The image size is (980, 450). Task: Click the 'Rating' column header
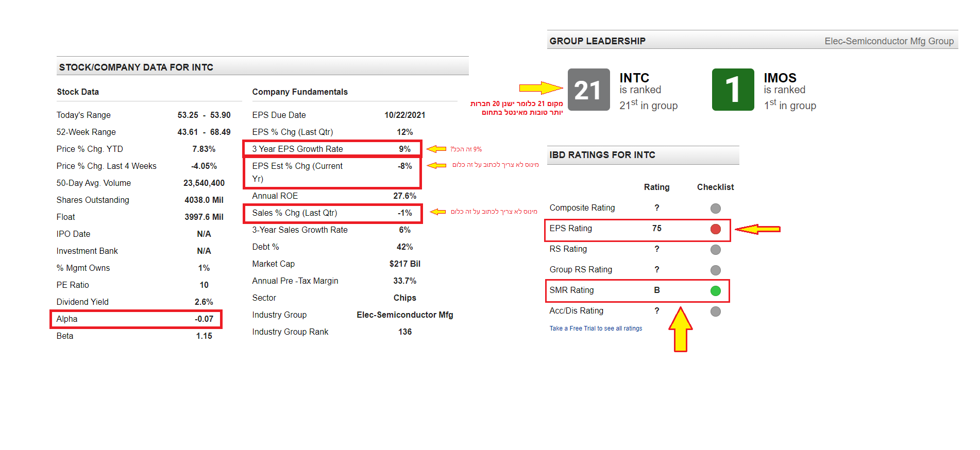click(x=656, y=187)
